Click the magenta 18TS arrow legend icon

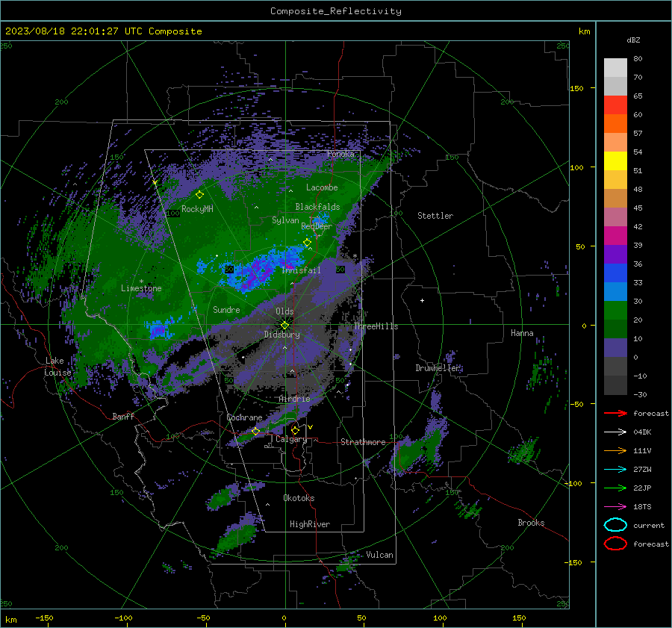pyautogui.click(x=615, y=506)
